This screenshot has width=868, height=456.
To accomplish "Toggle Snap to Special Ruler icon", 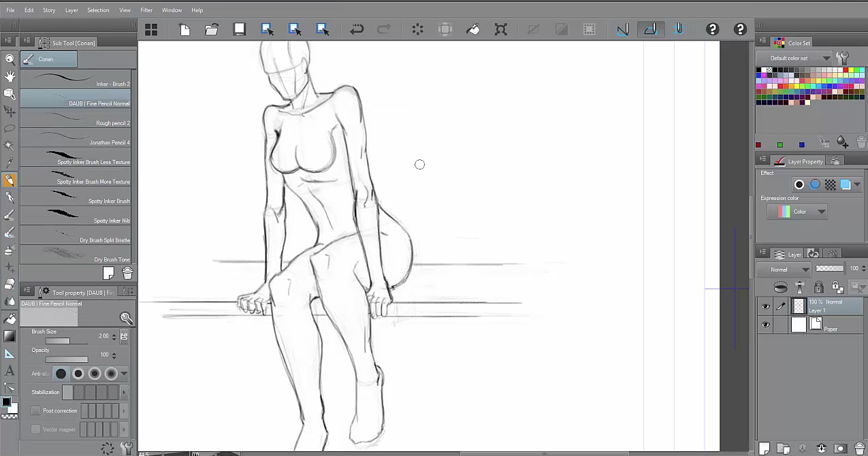I will click(x=650, y=29).
